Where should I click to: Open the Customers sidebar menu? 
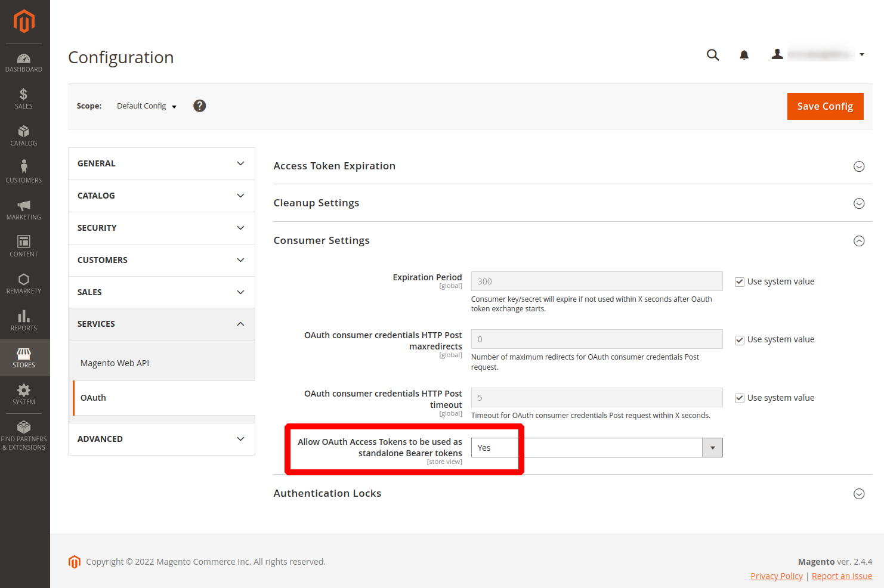pyautogui.click(x=24, y=173)
